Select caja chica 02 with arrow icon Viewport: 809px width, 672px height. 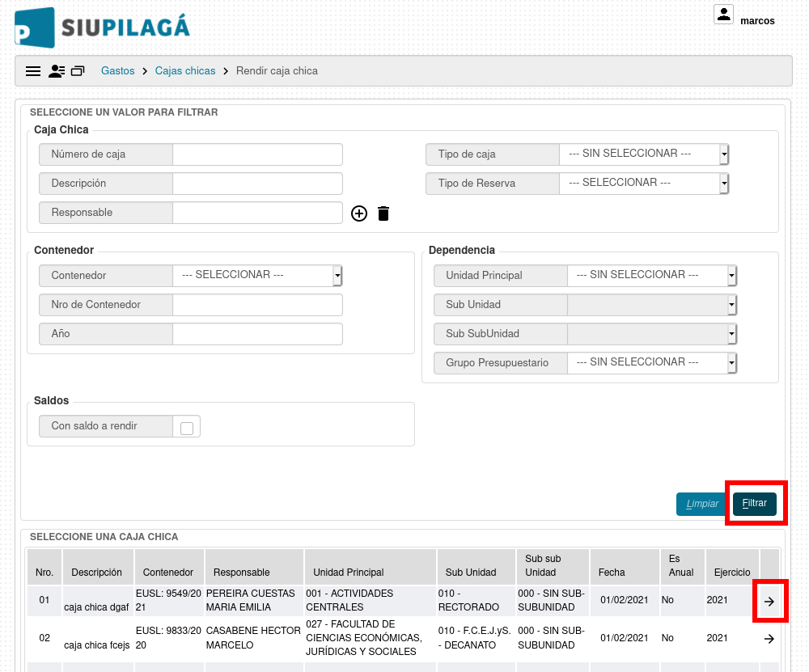pyautogui.click(x=769, y=639)
